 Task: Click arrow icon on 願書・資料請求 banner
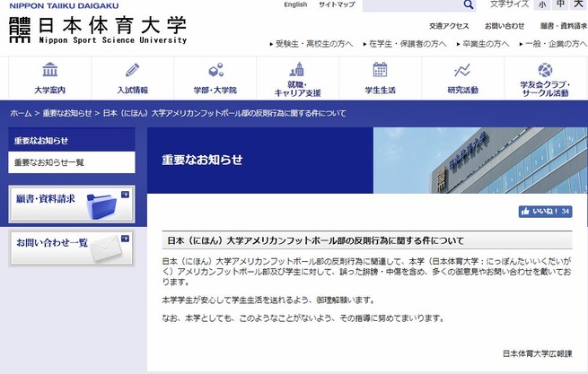pyautogui.click(x=125, y=195)
